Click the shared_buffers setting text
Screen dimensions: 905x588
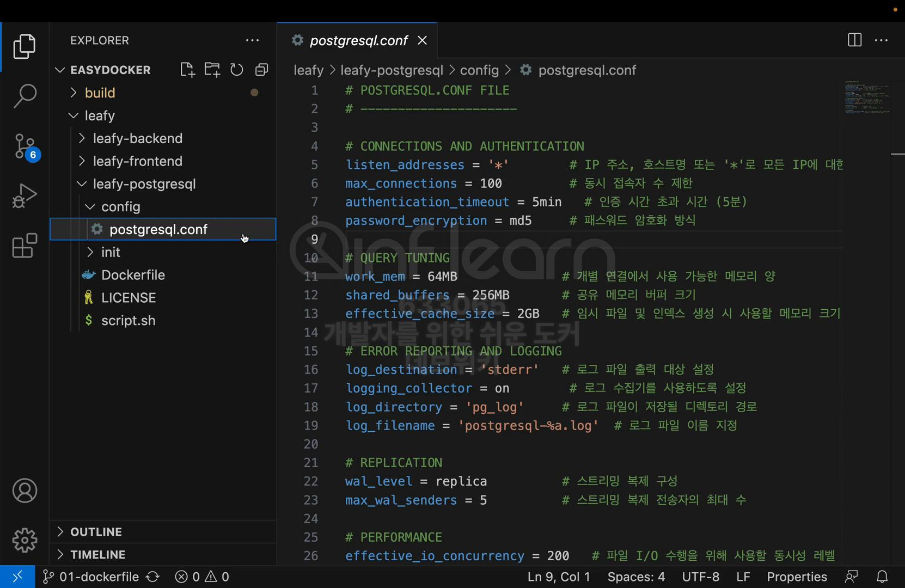pos(397,295)
